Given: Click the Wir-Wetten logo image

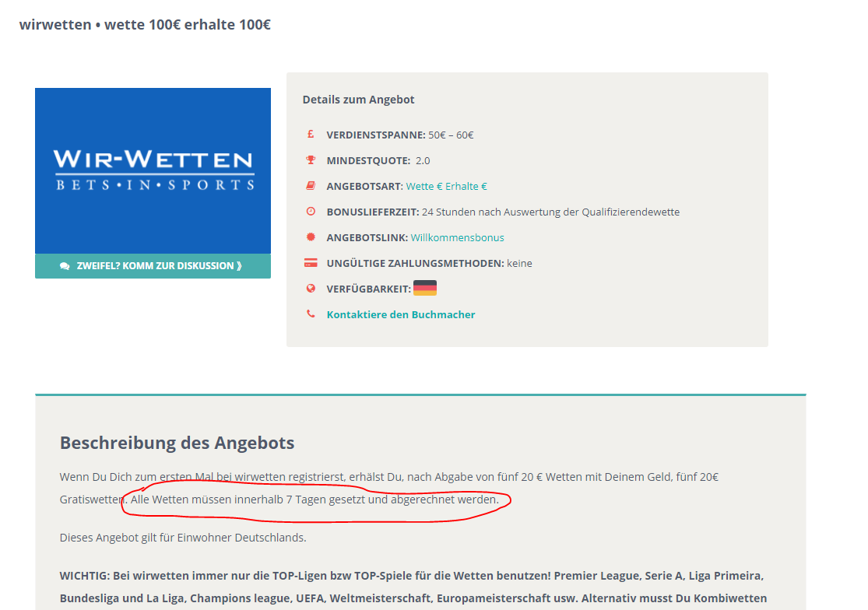Looking at the screenshot, I should pos(153,171).
